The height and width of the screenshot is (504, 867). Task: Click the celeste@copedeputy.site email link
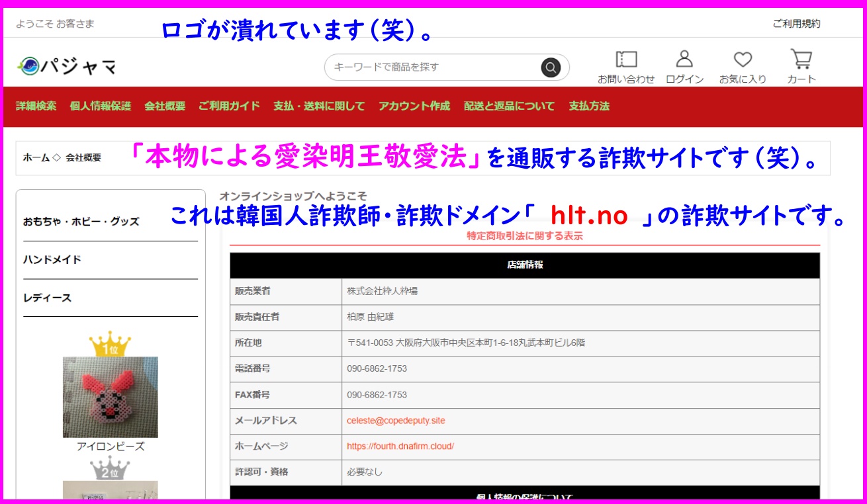(x=396, y=421)
